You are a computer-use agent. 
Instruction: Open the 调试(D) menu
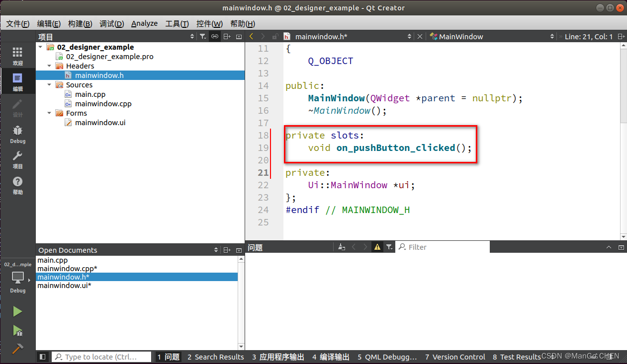pyautogui.click(x=111, y=23)
